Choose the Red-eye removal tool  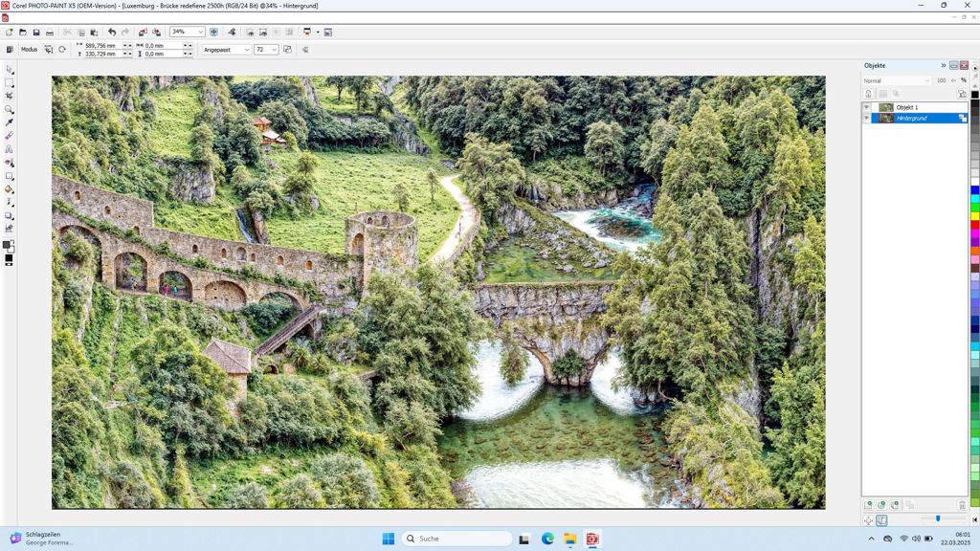point(10,163)
